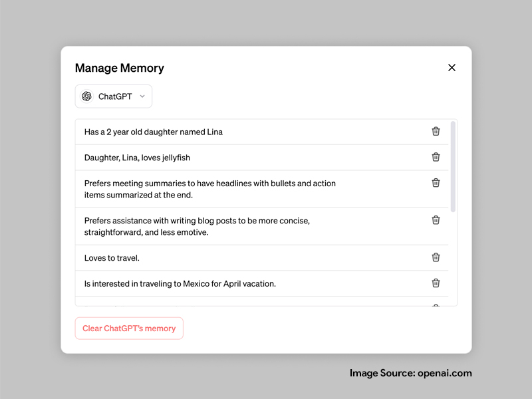Click the ChatGPT logo icon in the selector

pos(87,96)
